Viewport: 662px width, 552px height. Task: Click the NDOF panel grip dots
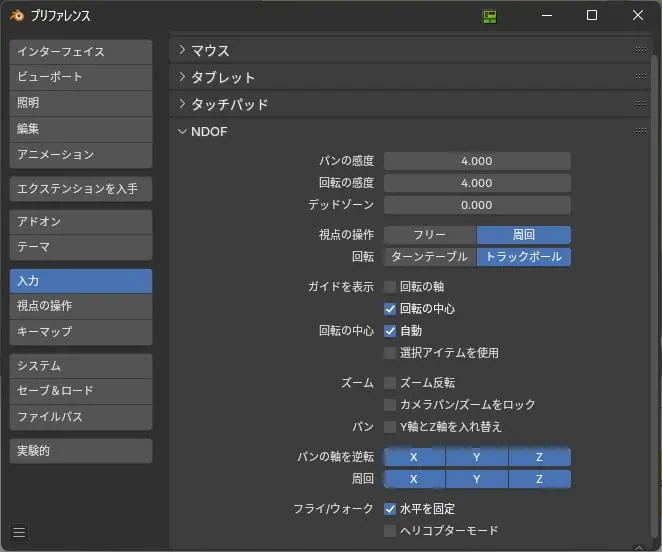[640, 131]
